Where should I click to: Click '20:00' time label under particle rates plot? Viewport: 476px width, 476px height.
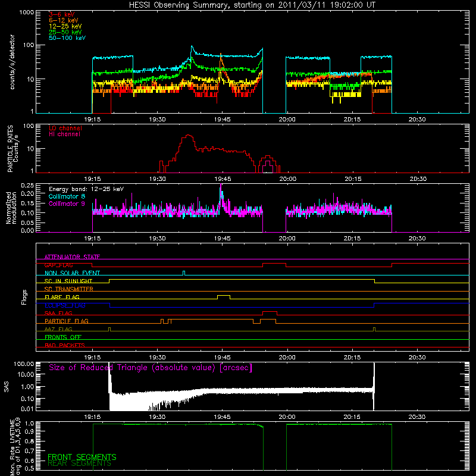coord(288,179)
